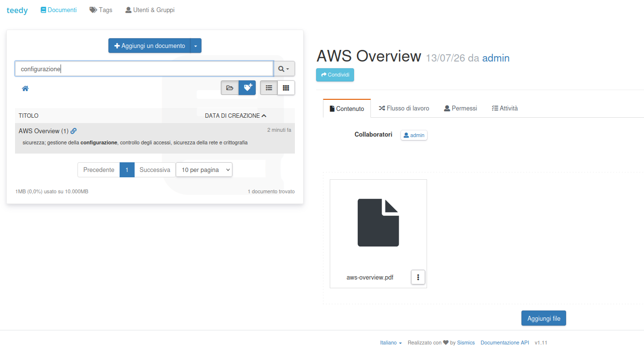Screen dimensions: 644x359
Task: Click the link icon beside AWS Overview
Action: (74, 131)
